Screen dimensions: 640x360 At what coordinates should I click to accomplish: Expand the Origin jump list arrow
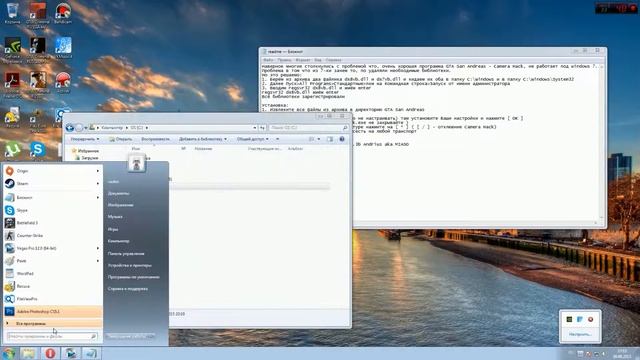click(98, 171)
